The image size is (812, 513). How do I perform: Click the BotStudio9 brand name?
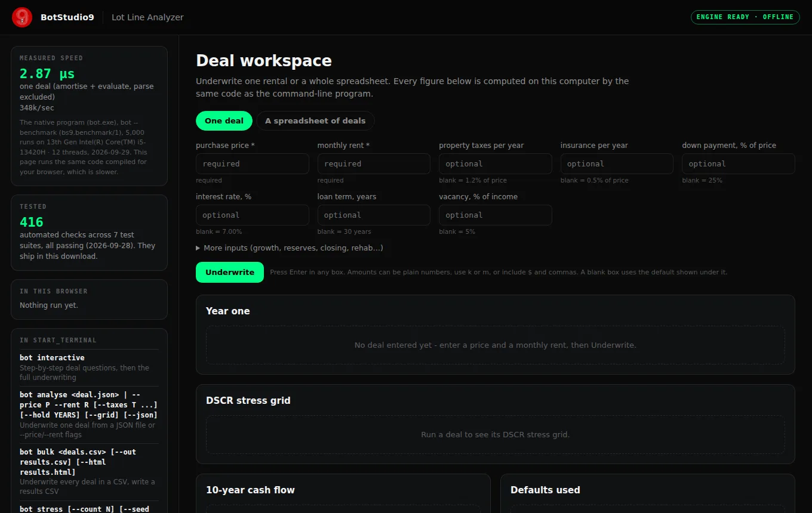point(67,17)
